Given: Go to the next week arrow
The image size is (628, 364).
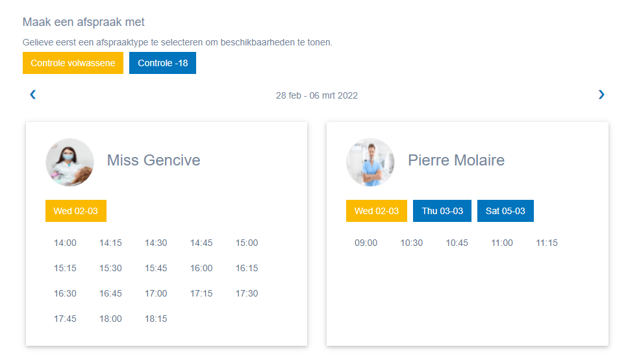Looking at the screenshot, I should pos(601,95).
